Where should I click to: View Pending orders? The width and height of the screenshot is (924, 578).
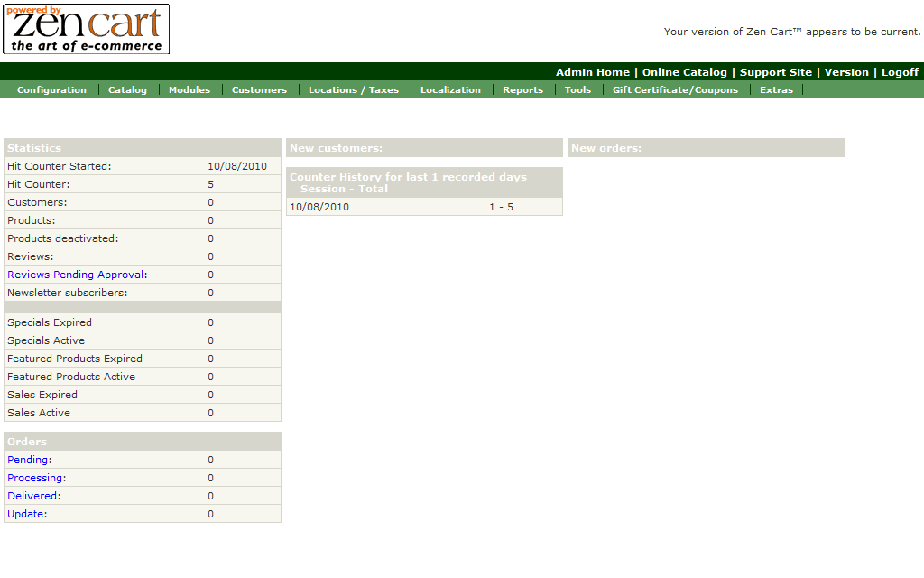pos(28,460)
